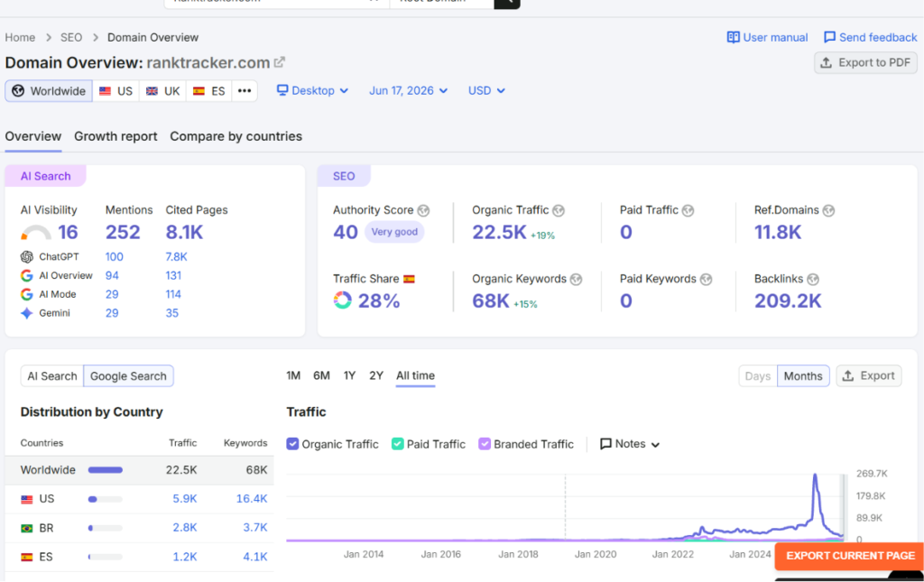
Task: Click the UK flag in the region tabs
Action: (152, 91)
